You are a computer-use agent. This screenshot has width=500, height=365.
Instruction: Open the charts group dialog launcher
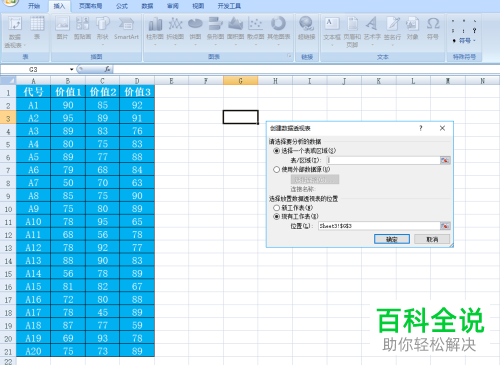point(289,56)
